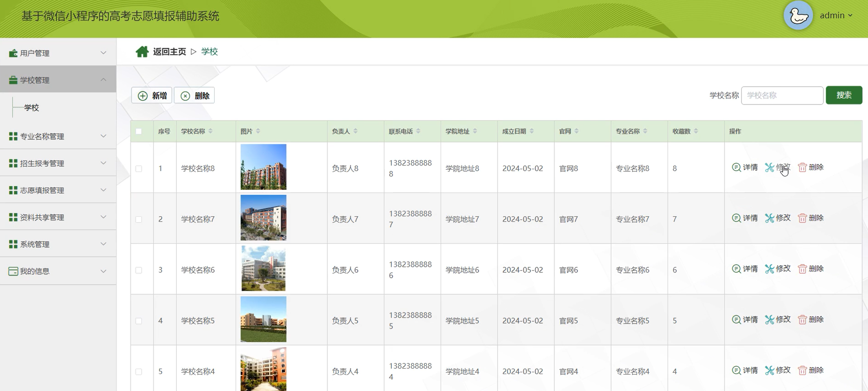View 详情 for 学校名称7
Image resolution: width=868 pixels, height=391 pixels.
point(745,218)
